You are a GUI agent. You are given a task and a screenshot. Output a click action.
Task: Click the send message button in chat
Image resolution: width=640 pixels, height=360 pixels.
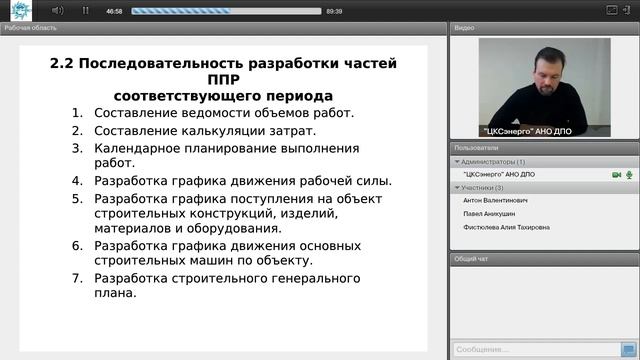tap(629, 350)
